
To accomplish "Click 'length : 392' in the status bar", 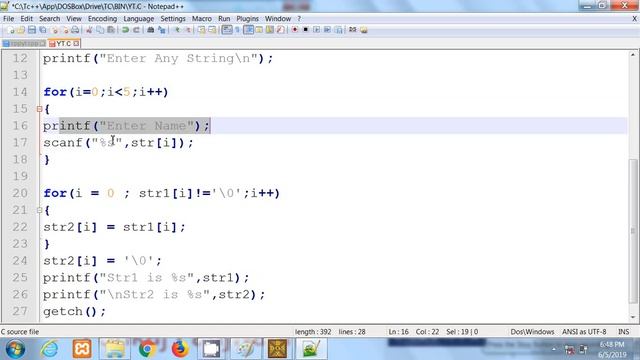I will pos(313,332).
